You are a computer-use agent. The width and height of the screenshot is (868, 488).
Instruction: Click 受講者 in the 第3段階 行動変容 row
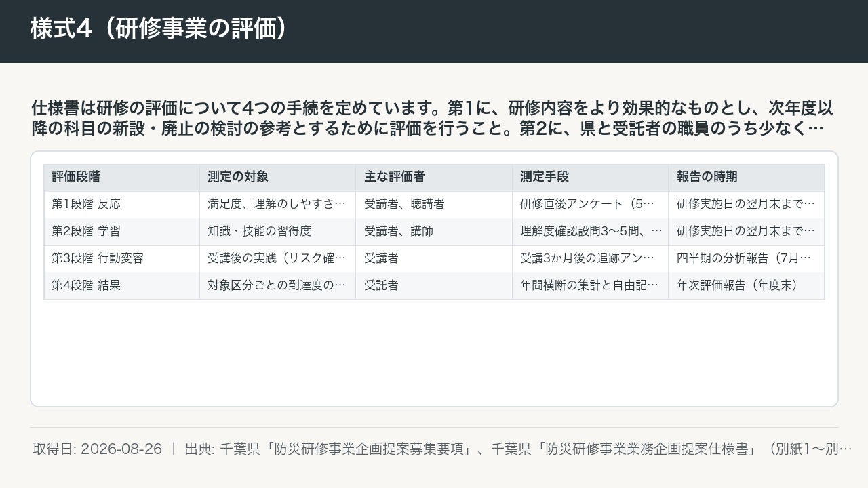[x=434, y=259]
